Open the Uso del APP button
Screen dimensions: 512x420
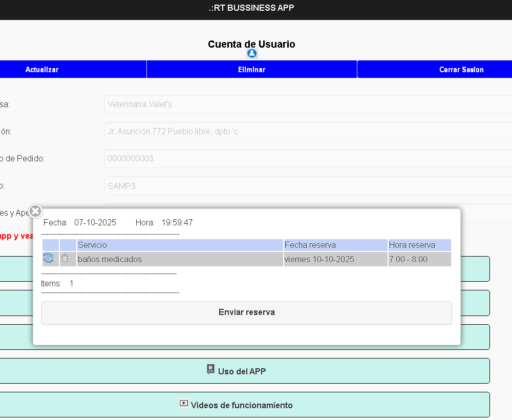point(242,371)
